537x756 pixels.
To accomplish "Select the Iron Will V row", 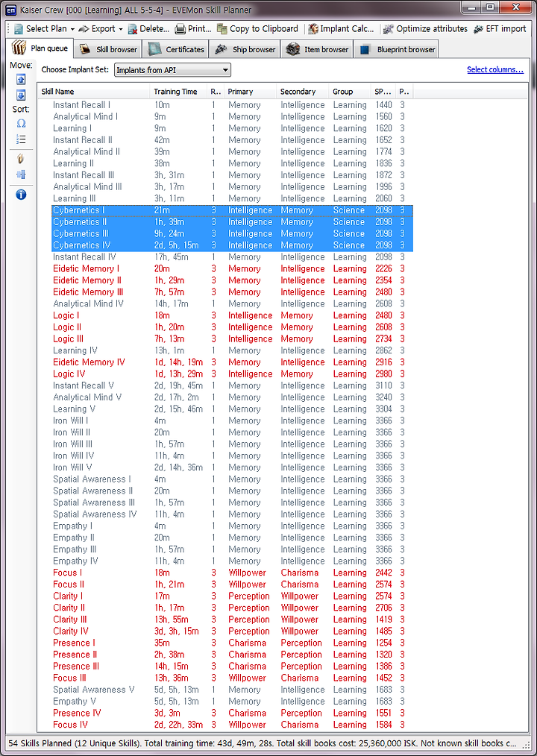I will point(232,467).
